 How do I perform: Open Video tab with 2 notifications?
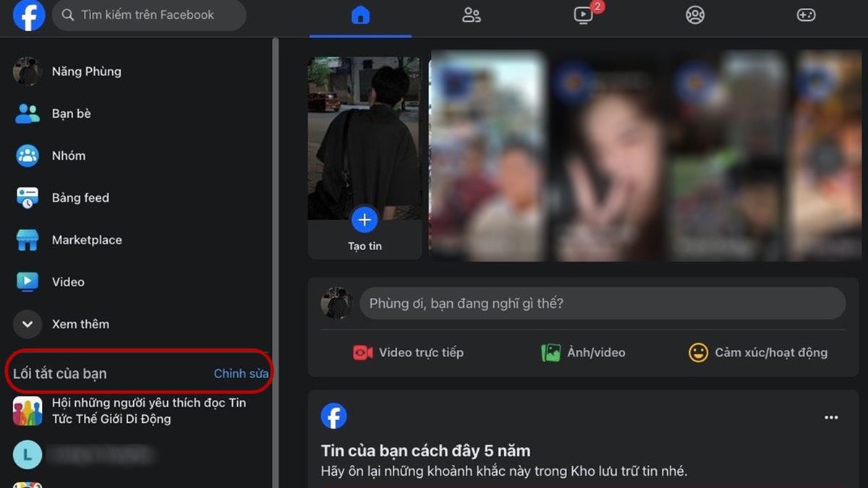coord(584,15)
